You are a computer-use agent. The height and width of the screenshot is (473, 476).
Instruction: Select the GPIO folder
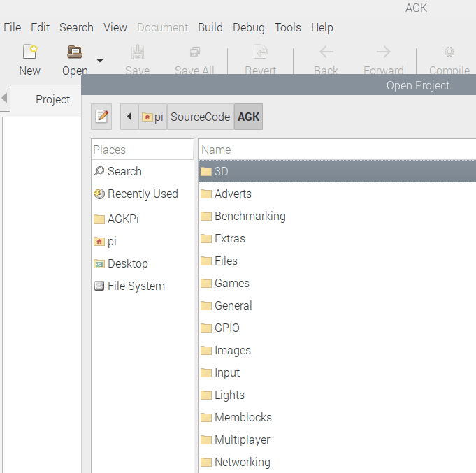coord(226,328)
